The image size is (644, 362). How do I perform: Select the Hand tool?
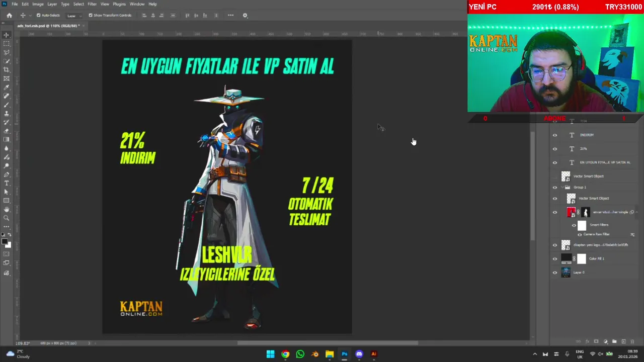[7, 209]
